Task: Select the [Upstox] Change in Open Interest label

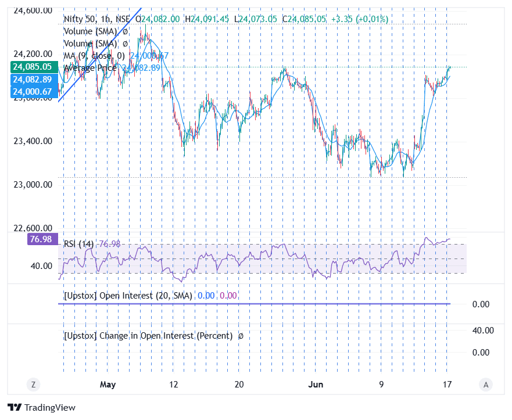Action: pos(148,336)
